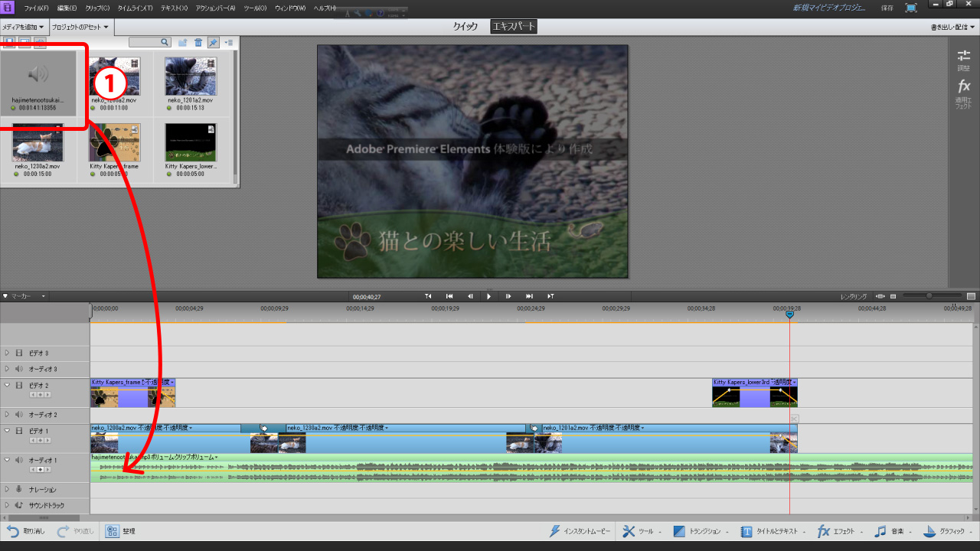Open the adjustments panel on right sidebar
The image size is (980, 551).
pos(964,60)
